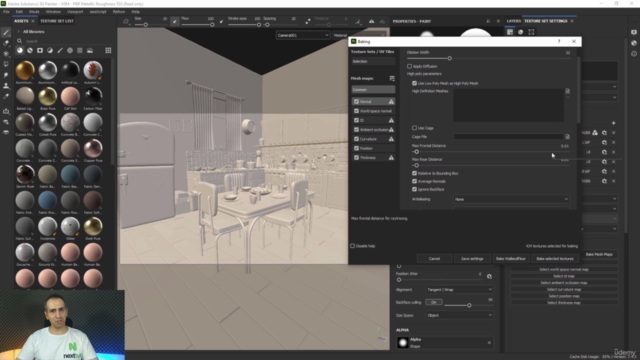
Task: Open the Alignment Tangent Wrap dropdown
Action: (459, 290)
